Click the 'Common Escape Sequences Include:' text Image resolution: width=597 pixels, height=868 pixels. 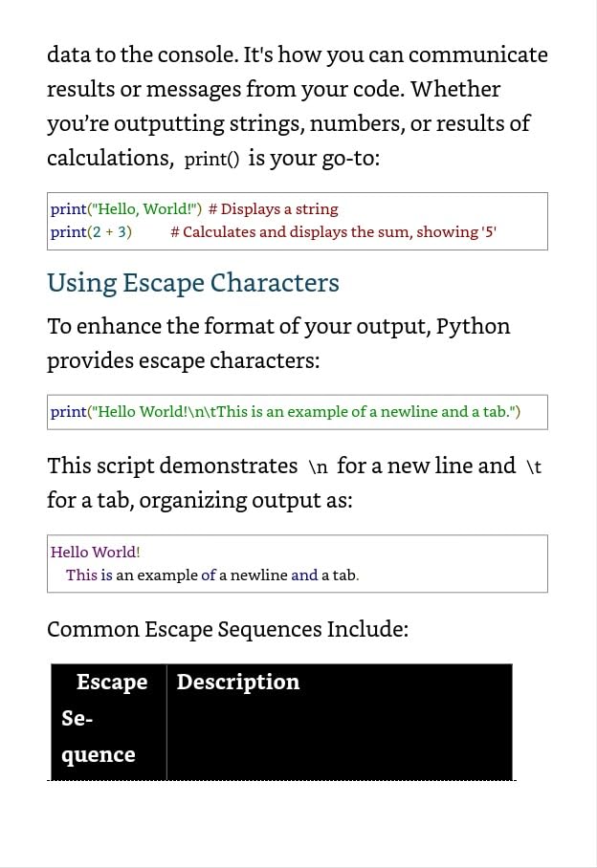[228, 629]
